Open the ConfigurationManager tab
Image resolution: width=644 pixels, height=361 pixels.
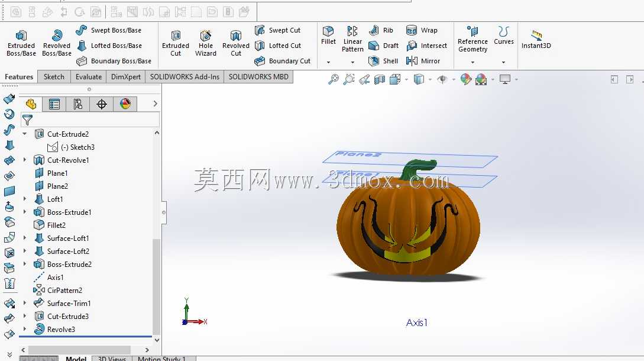pos(77,104)
